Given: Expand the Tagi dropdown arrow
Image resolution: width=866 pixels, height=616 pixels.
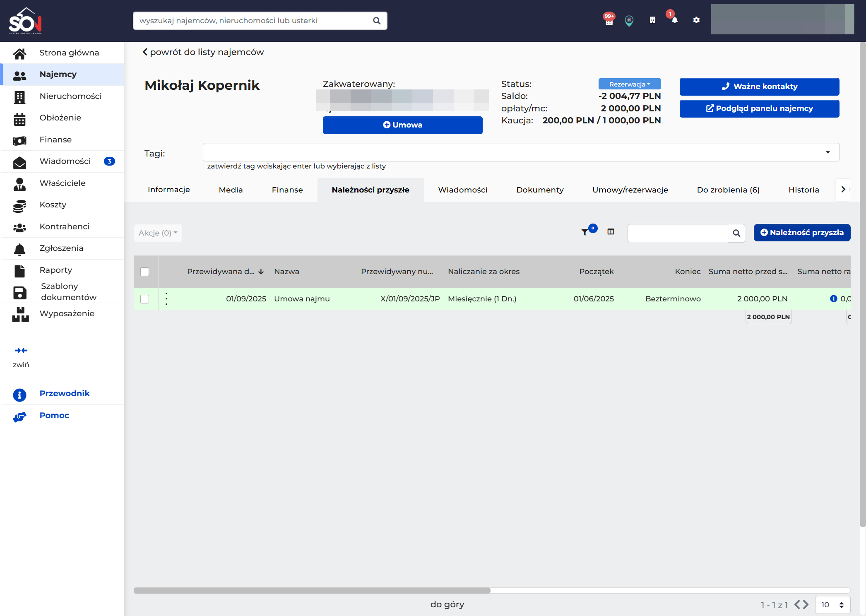Looking at the screenshot, I should 828,152.
